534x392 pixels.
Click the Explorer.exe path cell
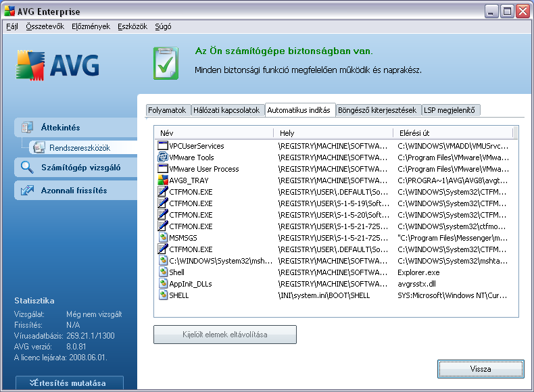coord(418,272)
